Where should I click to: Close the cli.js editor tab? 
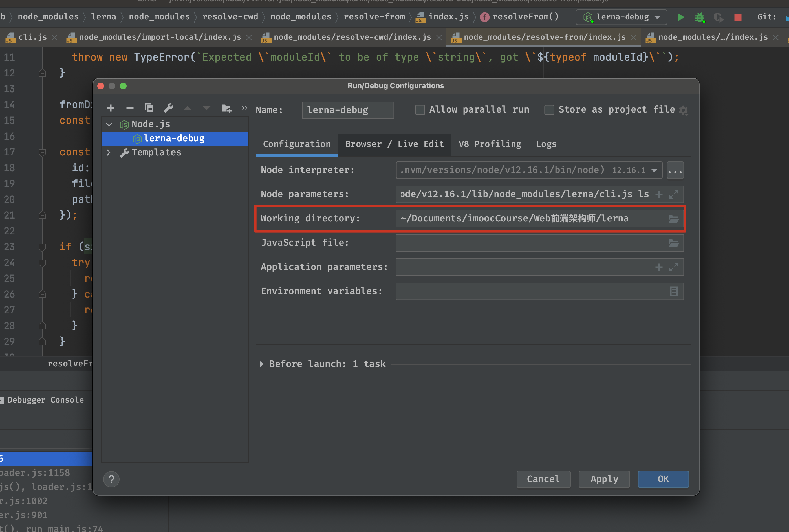[x=54, y=37]
